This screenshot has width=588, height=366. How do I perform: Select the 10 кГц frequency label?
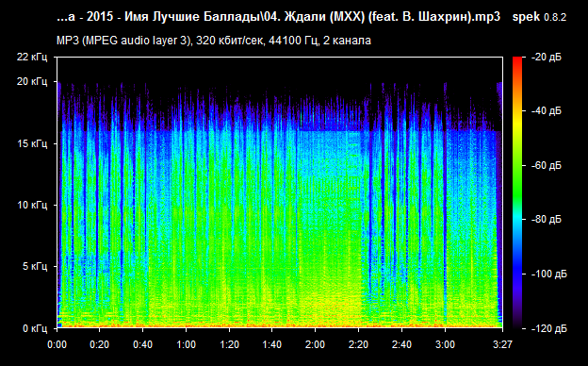(32, 205)
